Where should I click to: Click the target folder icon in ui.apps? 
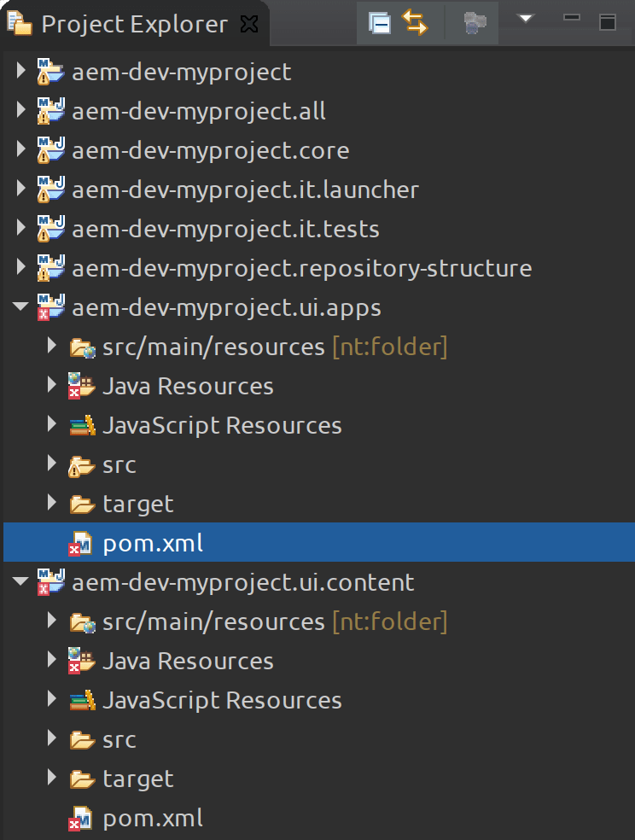click(x=83, y=505)
